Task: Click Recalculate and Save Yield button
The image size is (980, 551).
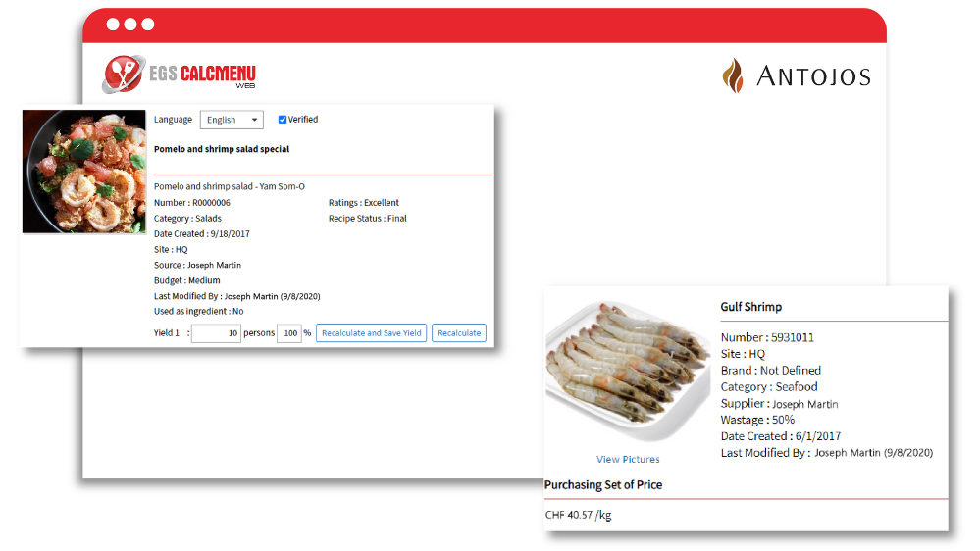Action: click(x=371, y=333)
